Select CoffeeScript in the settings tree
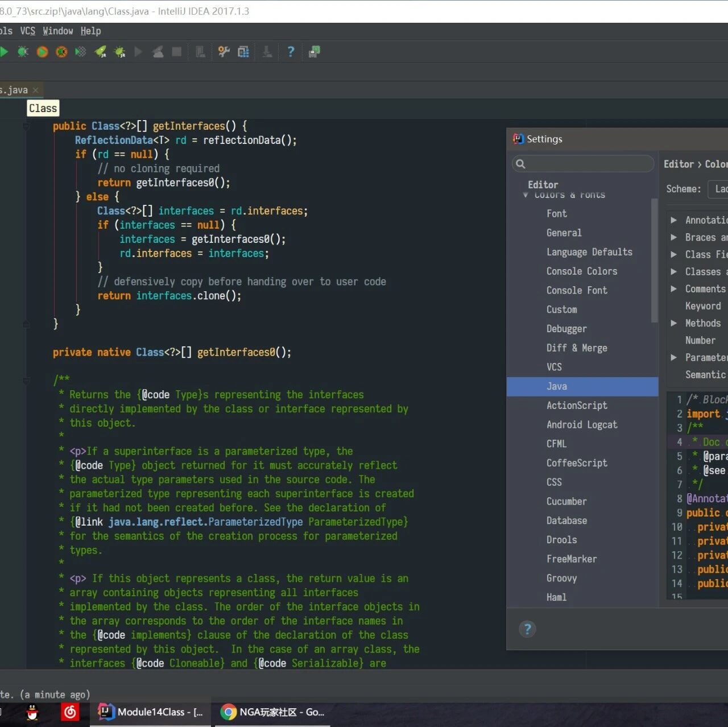This screenshot has width=728, height=727. pyautogui.click(x=577, y=463)
